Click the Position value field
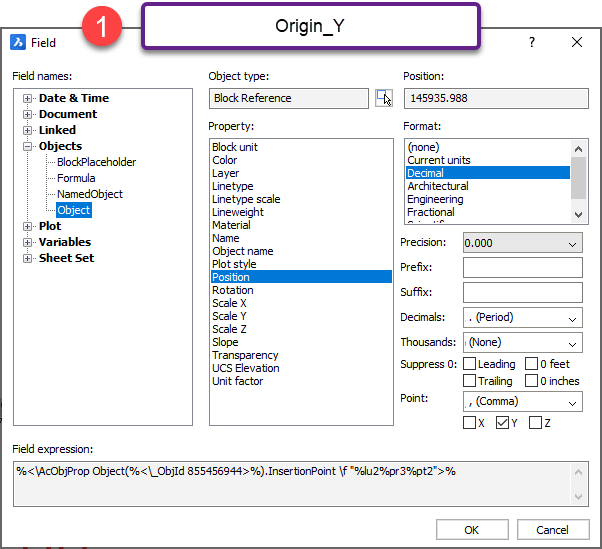This screenshot has width=602, height=549. [496, 98]
